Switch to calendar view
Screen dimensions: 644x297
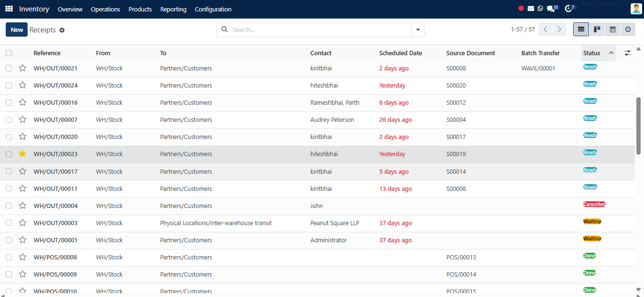coord(613,30)
